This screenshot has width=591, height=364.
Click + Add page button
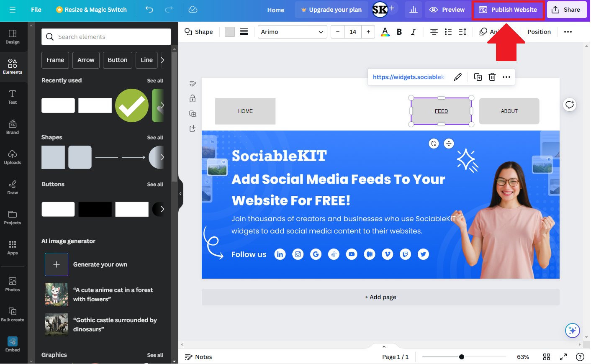point(380,297)
